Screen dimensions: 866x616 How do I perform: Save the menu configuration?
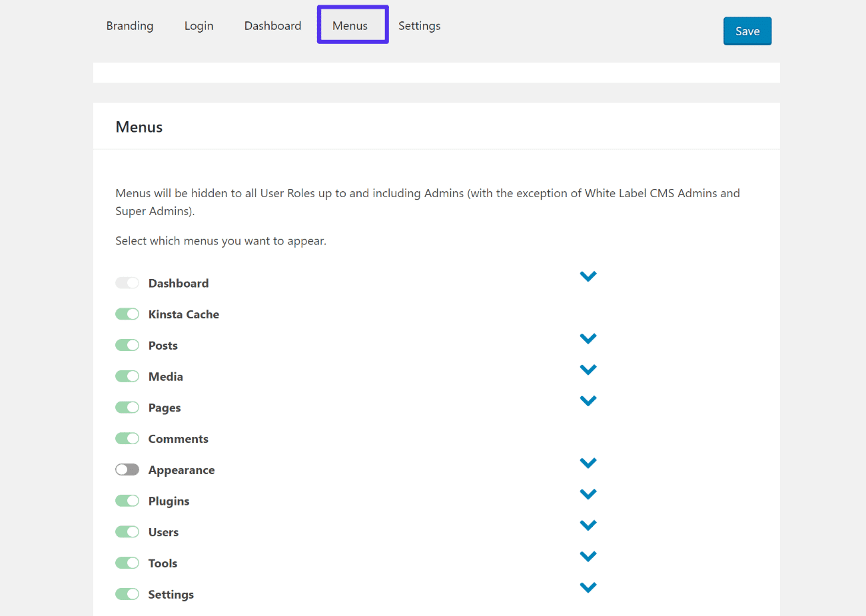[747, 31]
